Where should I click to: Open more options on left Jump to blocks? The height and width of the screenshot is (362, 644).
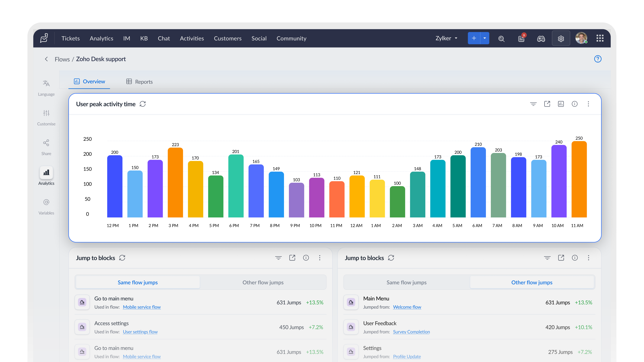(320, 258)
